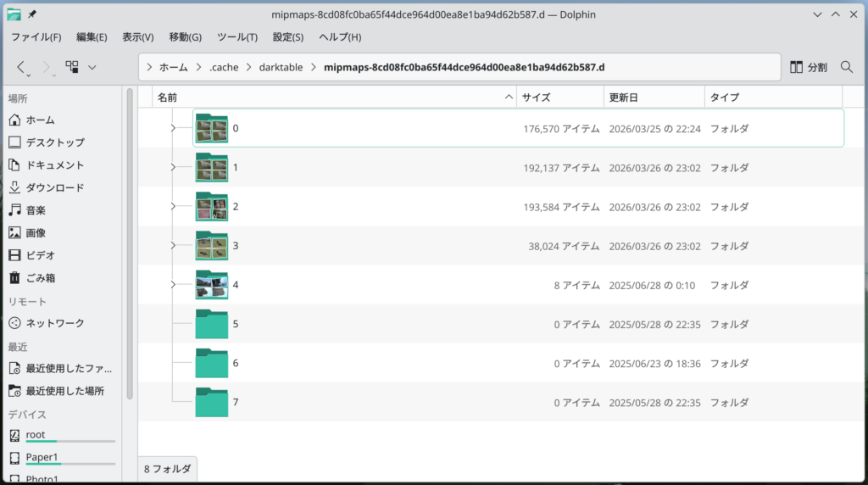The image size is (868, 485).
Task: Open the view mode dropdown arrow
Action: tap(92, 67)
